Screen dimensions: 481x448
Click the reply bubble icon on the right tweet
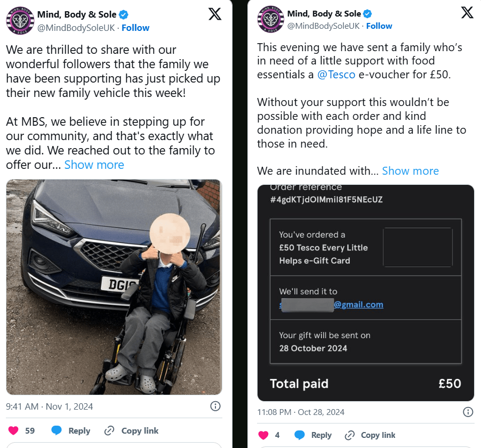[300, 435]
